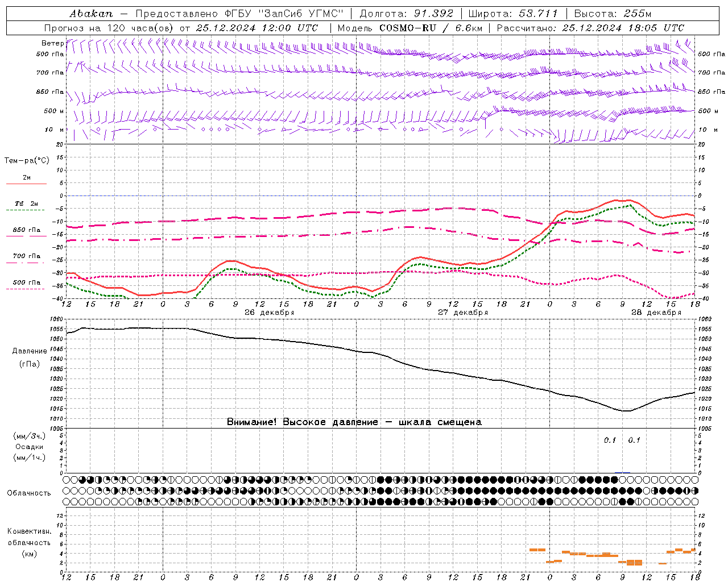Click the 27 декабря date label
The height and width of the screenshot is (582, 728).
tap(462, 313)
